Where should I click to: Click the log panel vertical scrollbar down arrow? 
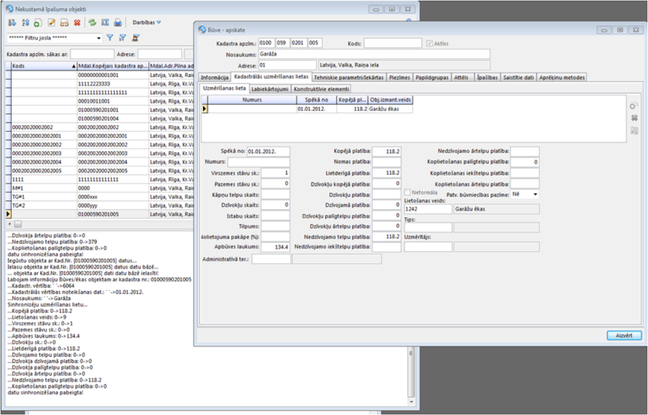[x=411, y=401]
